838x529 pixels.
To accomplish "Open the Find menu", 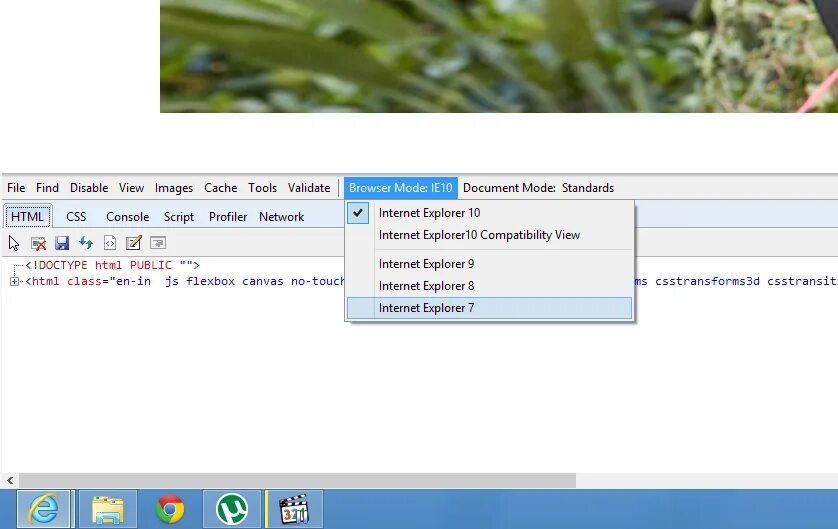I will [47, 188].
